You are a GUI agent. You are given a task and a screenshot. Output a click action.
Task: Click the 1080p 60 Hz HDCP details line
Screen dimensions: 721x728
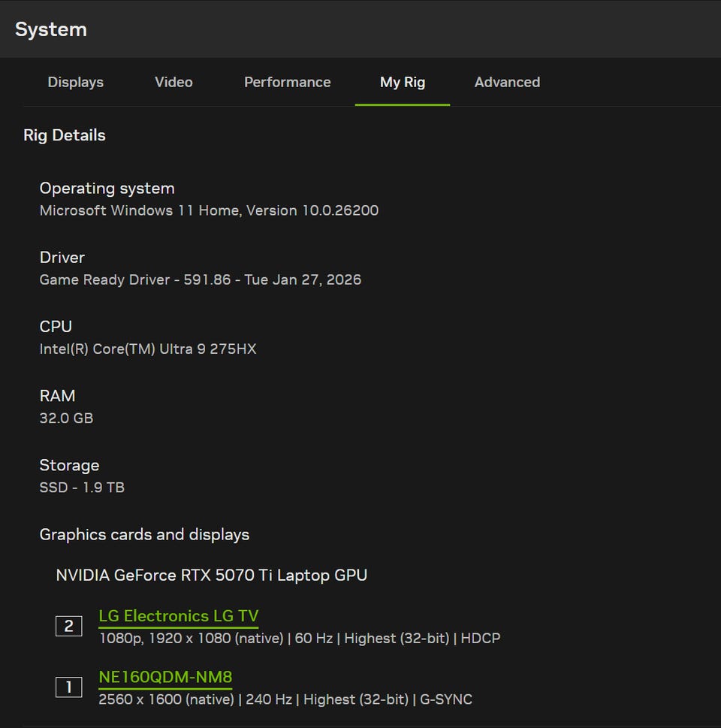pyautogui.click(x=300, y=639)
